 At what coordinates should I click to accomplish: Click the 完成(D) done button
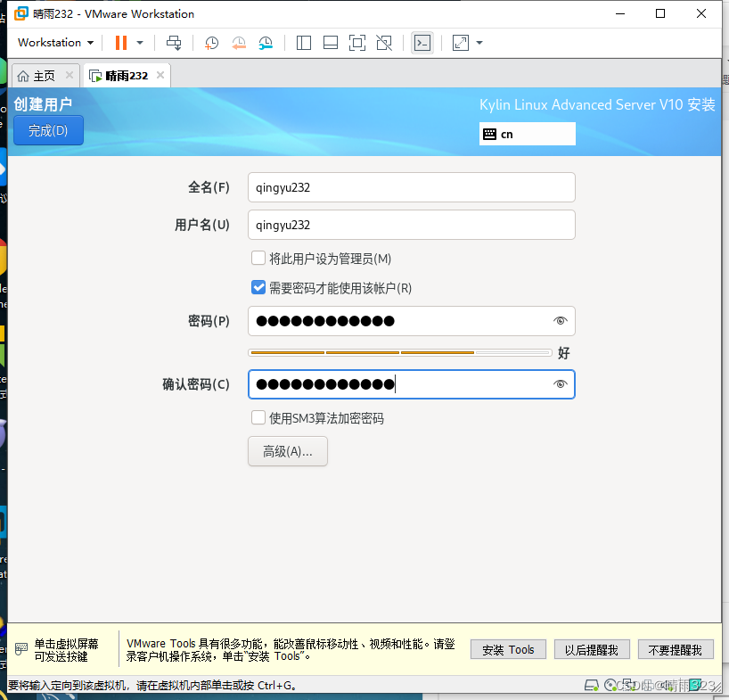[x=48, y=130]
